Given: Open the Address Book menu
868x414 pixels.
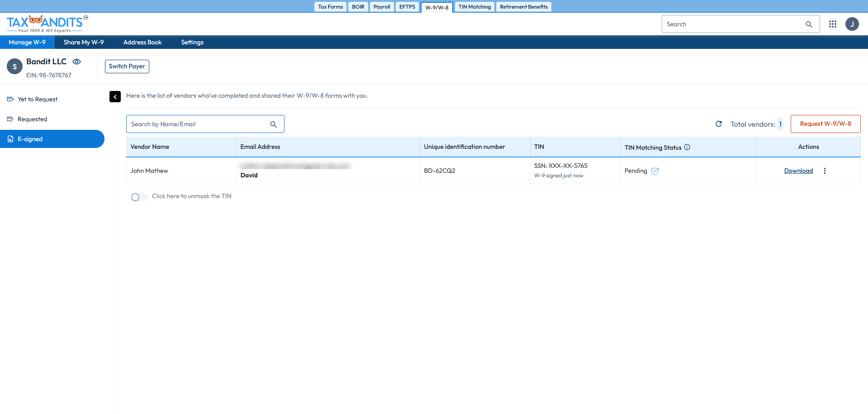Looking at the screenshot, I should pos(142,42).
